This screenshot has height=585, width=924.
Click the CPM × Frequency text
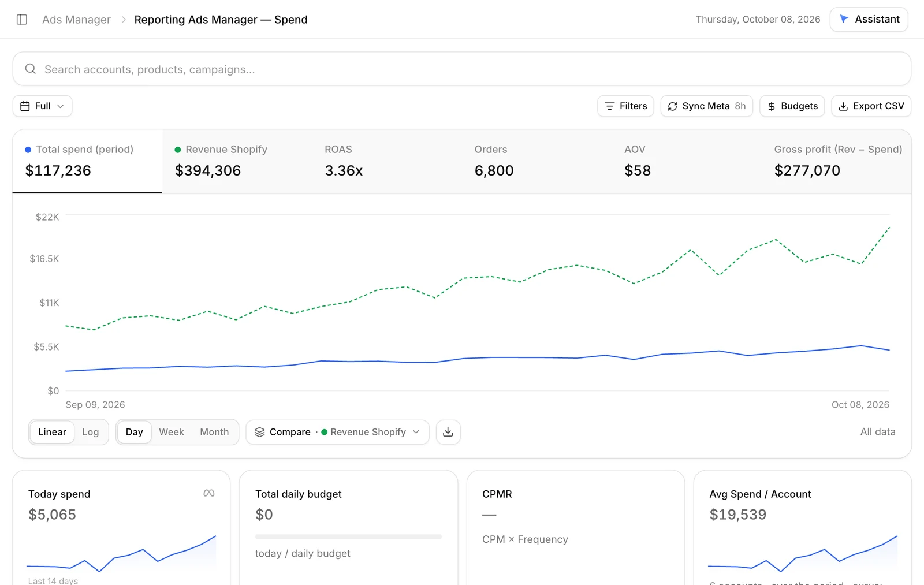point(525,539)
